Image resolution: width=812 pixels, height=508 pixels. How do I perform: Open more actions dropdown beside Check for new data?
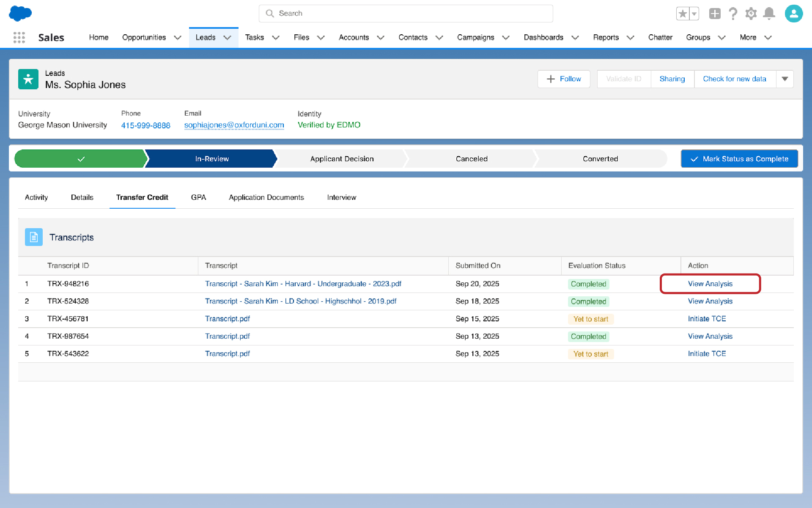tap(785, 79)
